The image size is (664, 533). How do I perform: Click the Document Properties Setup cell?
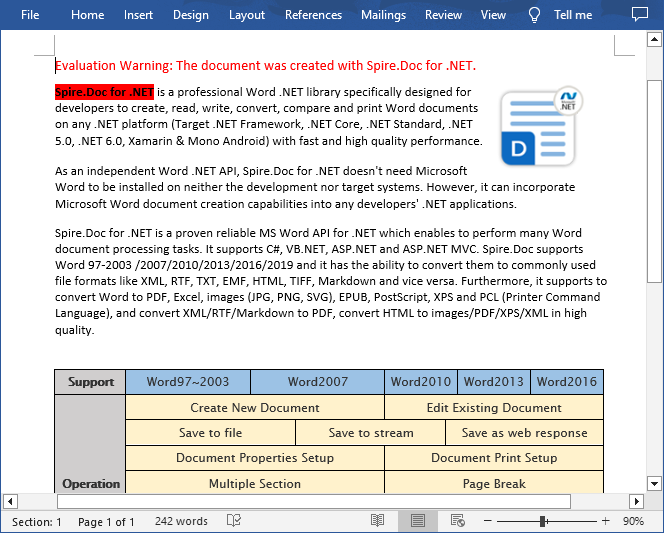255,458
